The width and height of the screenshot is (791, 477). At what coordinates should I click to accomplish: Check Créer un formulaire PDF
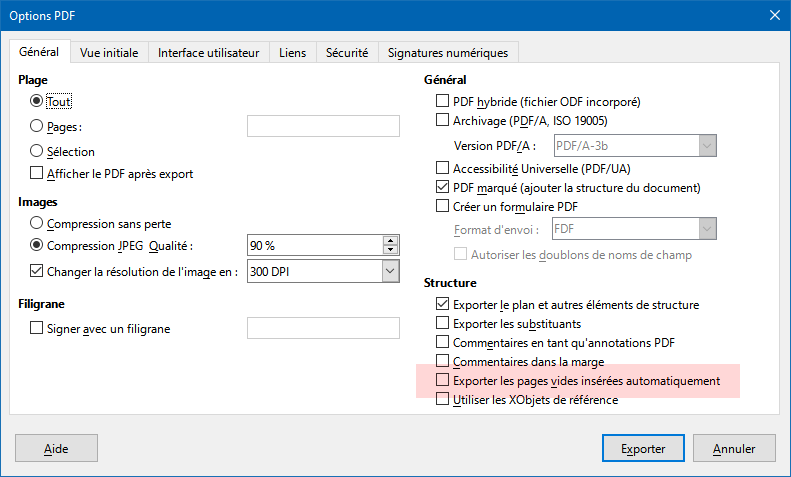(442, 206)
